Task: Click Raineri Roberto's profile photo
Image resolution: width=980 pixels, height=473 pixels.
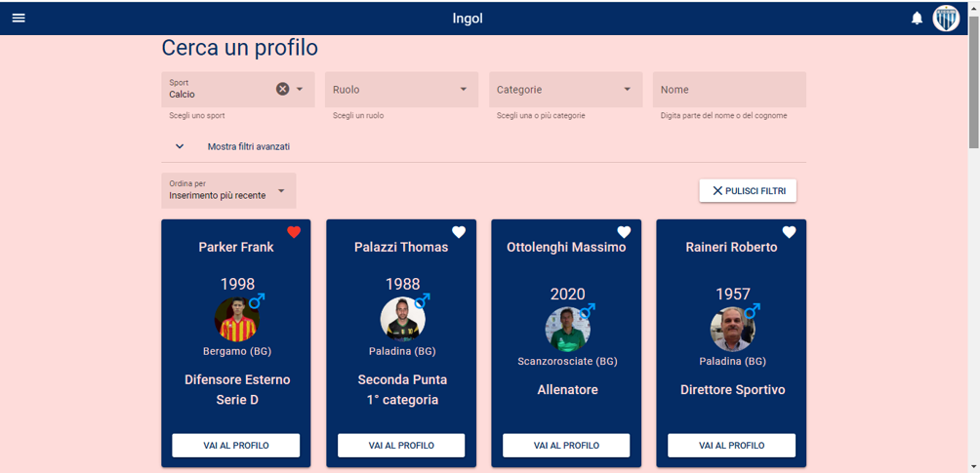Action: (x=732, y=330)
